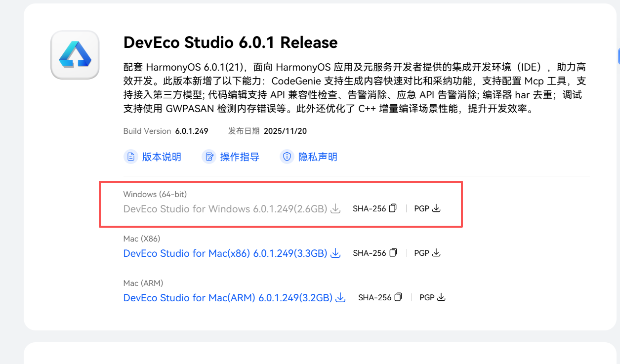Click the DevEco Studio 6.0.1 Release heading

click(231, 42)
